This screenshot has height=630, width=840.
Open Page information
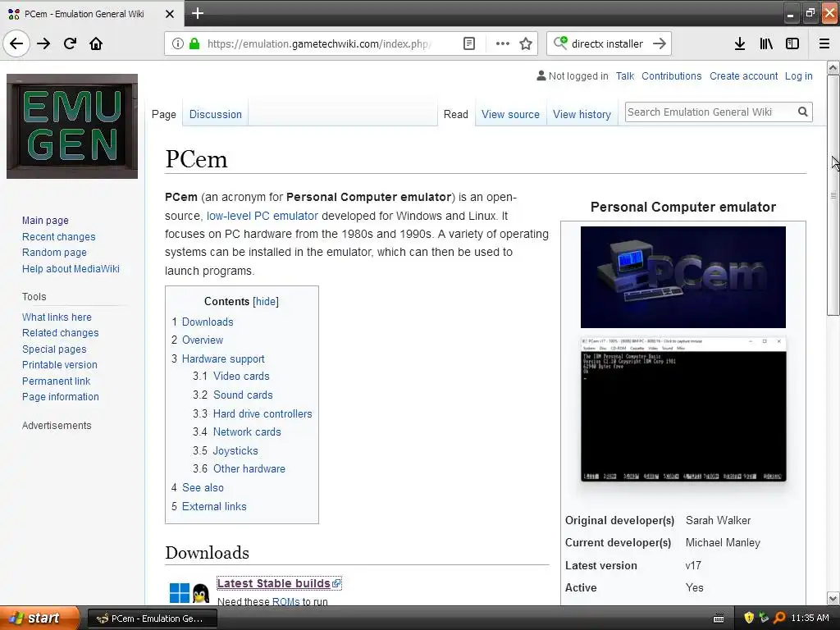61,397
